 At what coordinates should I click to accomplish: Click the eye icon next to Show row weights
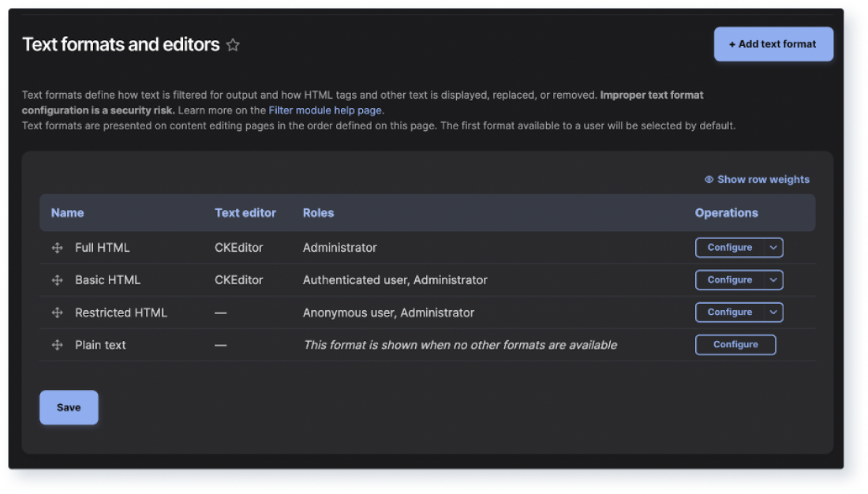(708, 179)
